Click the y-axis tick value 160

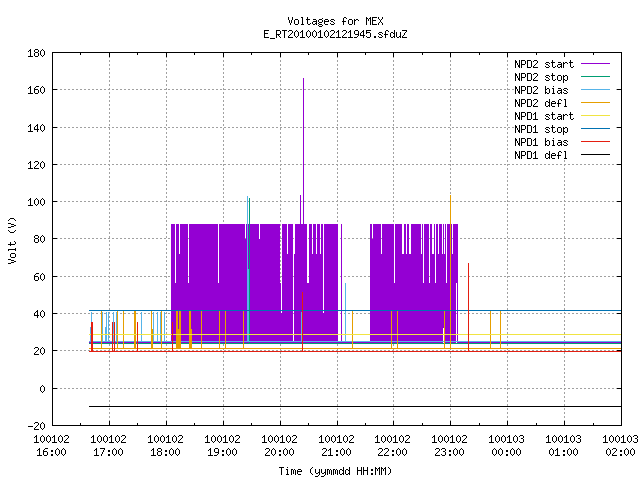(x=36, y=90)
